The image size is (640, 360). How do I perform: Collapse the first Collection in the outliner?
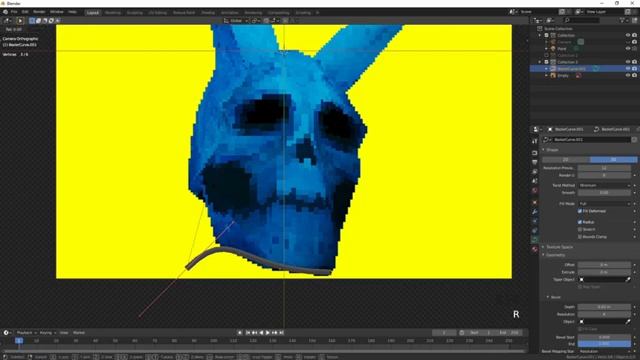pos(540,36)
